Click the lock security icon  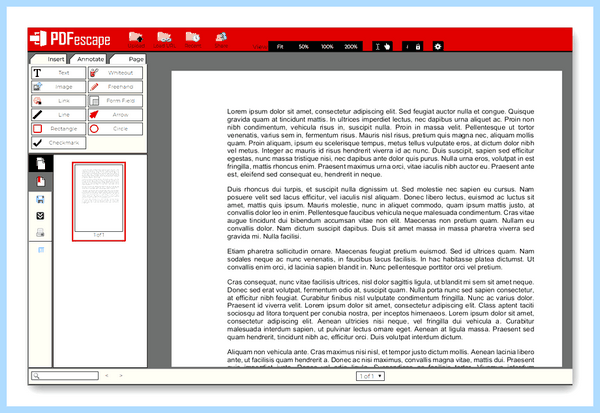click(x=418, y=47)
